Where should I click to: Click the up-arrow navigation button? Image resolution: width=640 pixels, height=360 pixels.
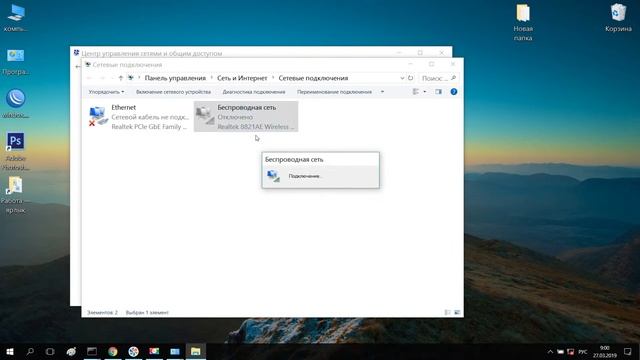point(120,78)
